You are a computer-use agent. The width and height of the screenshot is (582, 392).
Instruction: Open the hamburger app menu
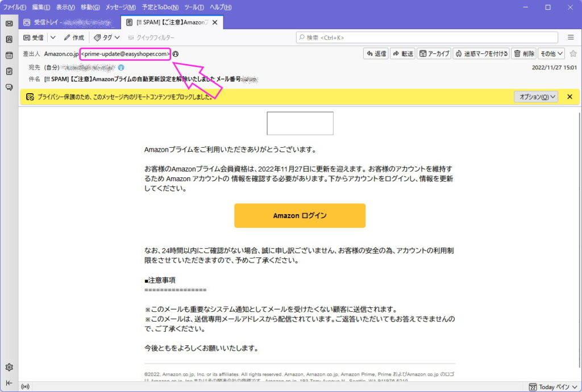pos(571,37)
